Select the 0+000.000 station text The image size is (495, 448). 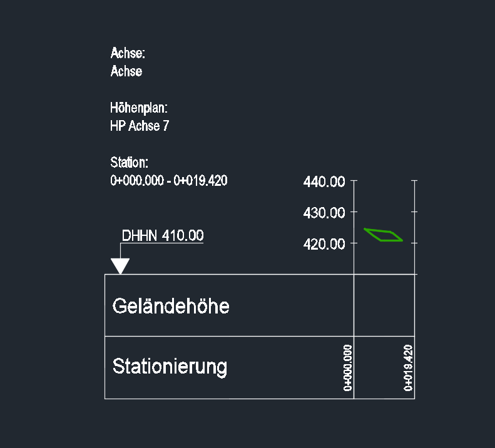[347, 368]
